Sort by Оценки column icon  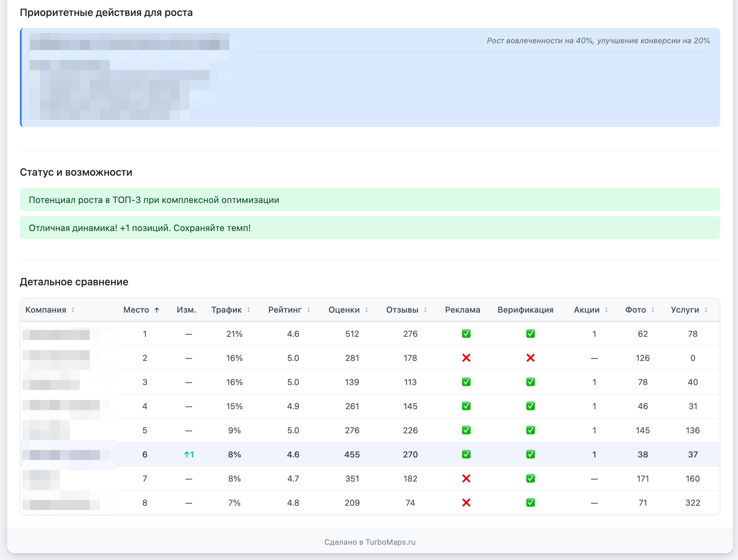pyautogui.click(x=366, y=310)
